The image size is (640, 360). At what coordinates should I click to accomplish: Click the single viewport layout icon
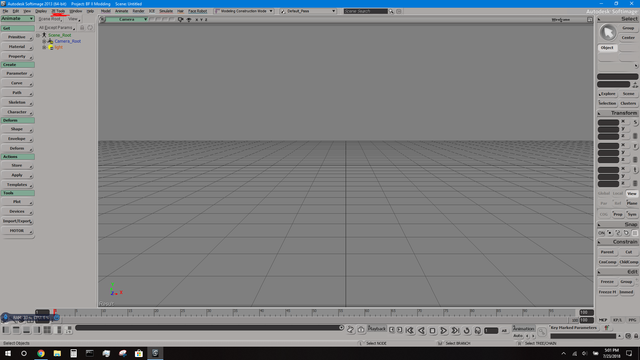(x=6, y=330)
